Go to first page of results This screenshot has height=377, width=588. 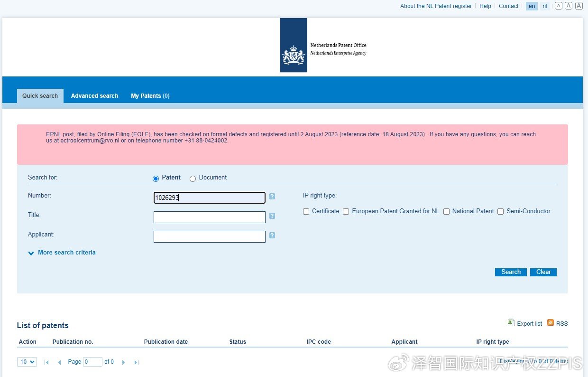pos(46,362)
